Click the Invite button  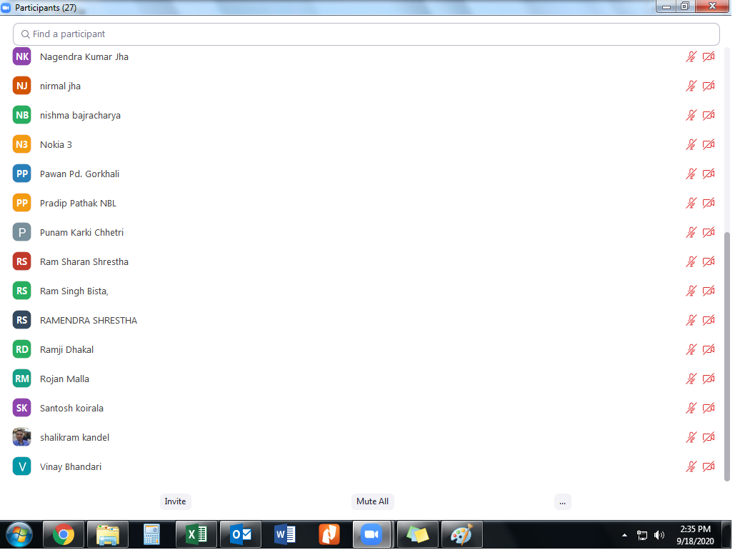(175, 501)
